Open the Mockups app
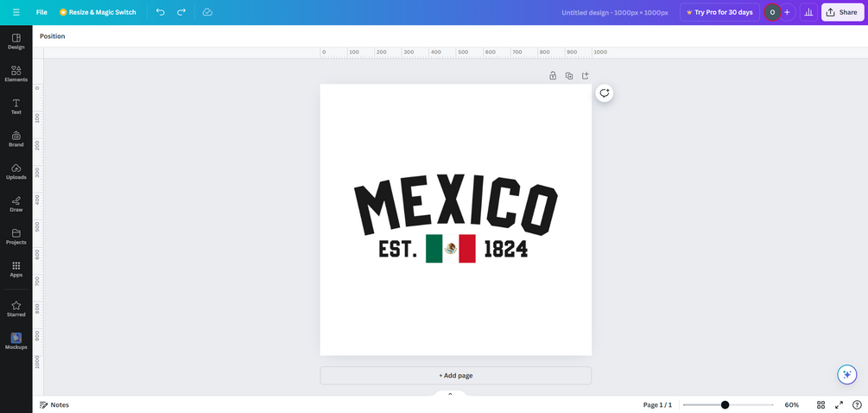The image size is (868, 413). (16, 341)
